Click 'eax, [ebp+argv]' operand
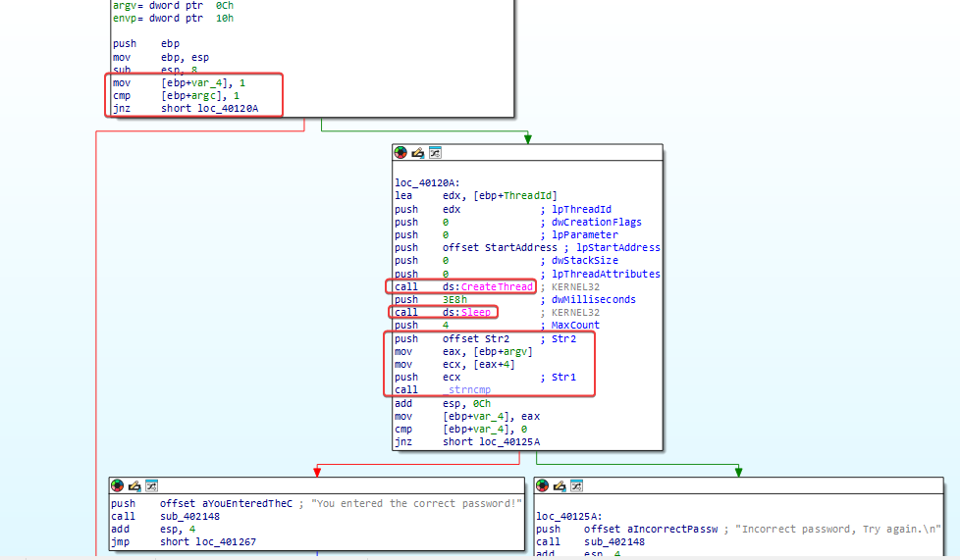Image resolution: width=960 pixels, height=560 pixels. [x=488, y=351]
